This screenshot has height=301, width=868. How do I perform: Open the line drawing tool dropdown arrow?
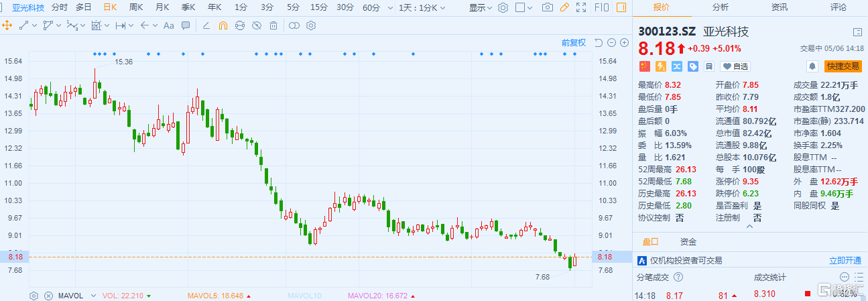click(34, 25)
